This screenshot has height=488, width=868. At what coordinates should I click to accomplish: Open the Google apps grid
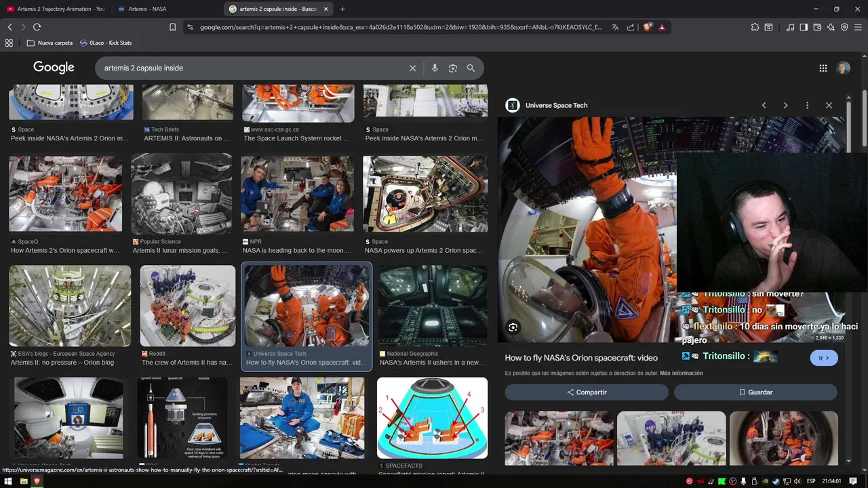click(x=823, y=68)
